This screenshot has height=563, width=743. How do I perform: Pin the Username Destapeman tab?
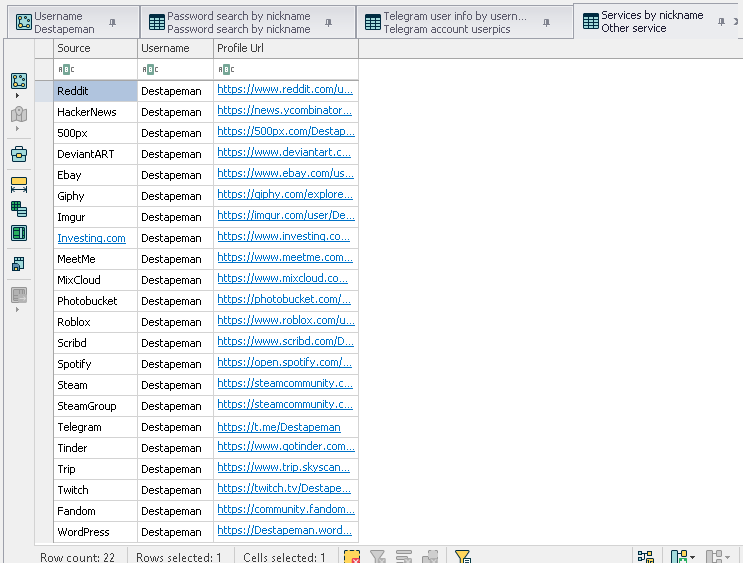(x=112, y=22)
